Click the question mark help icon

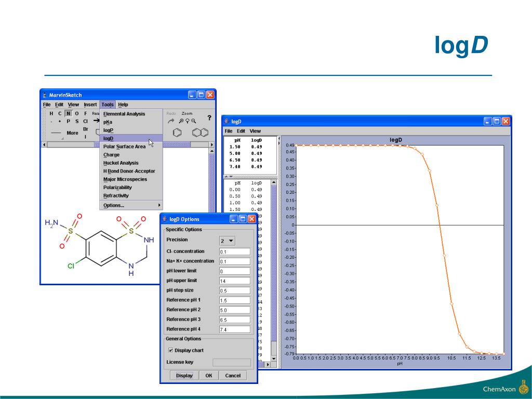point(209,118)
